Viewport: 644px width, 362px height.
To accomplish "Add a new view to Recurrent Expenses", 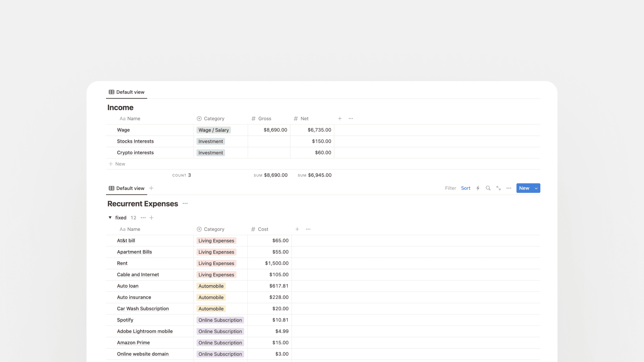I will [x=151, y=188].
